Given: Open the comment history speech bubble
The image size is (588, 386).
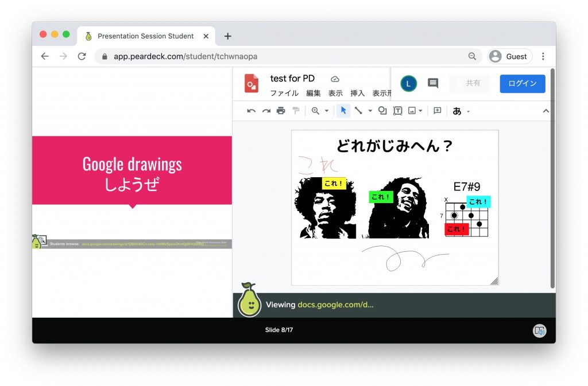Looking at the screenshot, I should pyautogui.click(x=433, y=84).
